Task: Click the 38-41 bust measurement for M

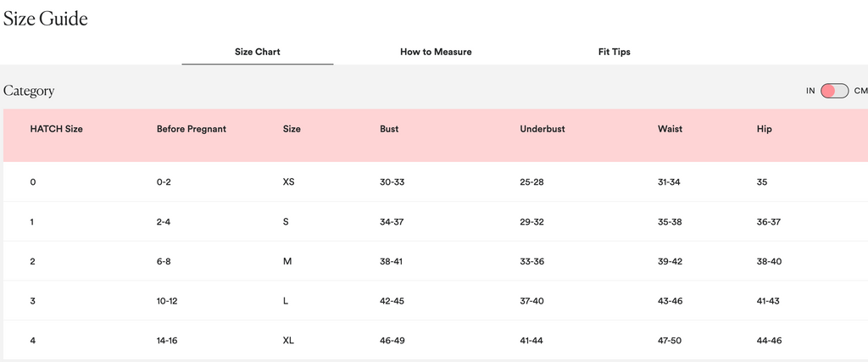Action: (391, 261)
